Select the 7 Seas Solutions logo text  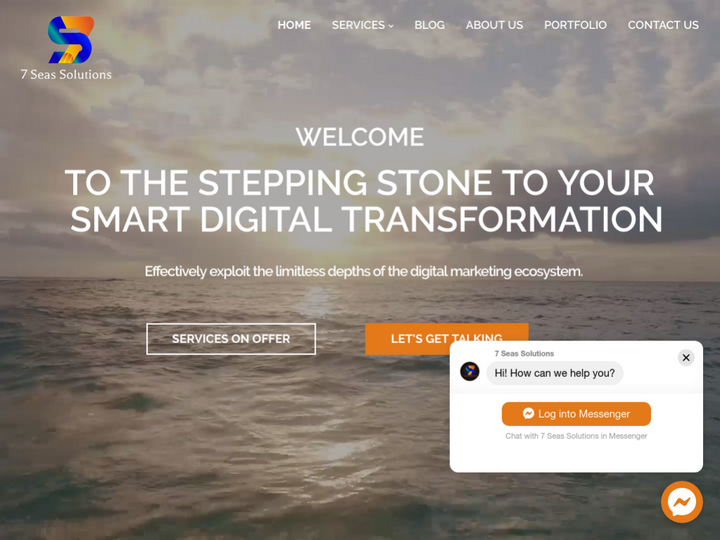coord(66,74)
